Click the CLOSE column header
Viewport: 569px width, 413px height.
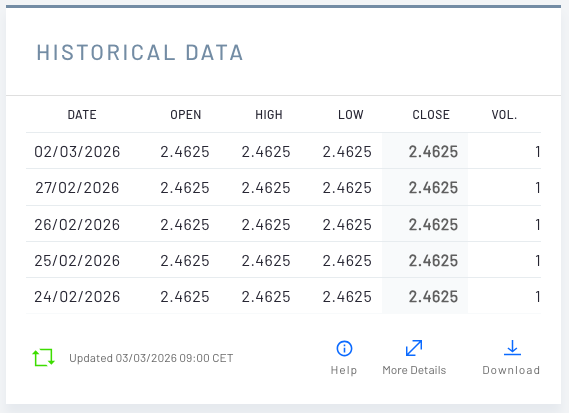[x=431, y=115]
